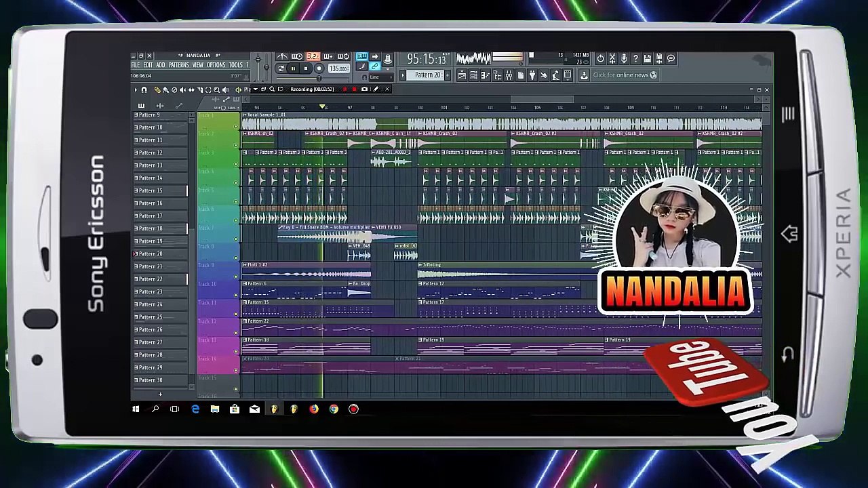
Task: Select the slice tool in playlist toolbar
Action: coord(200,89)
